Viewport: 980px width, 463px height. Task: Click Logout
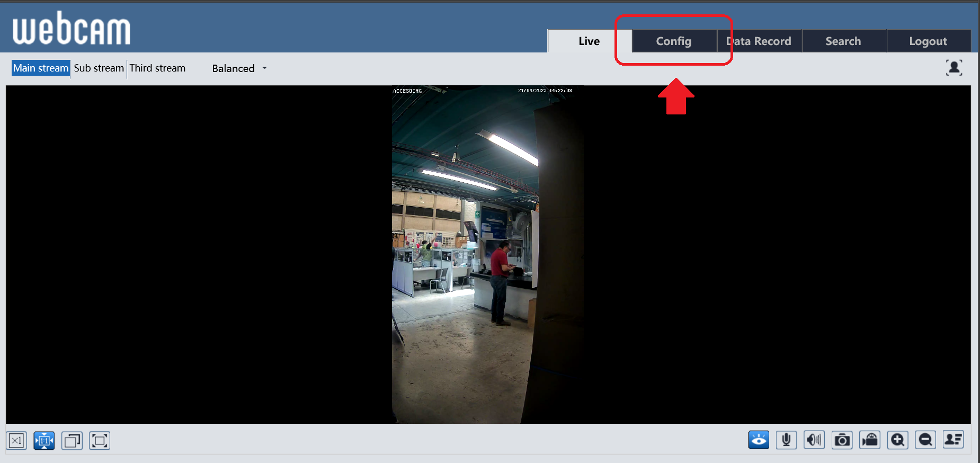928,41
